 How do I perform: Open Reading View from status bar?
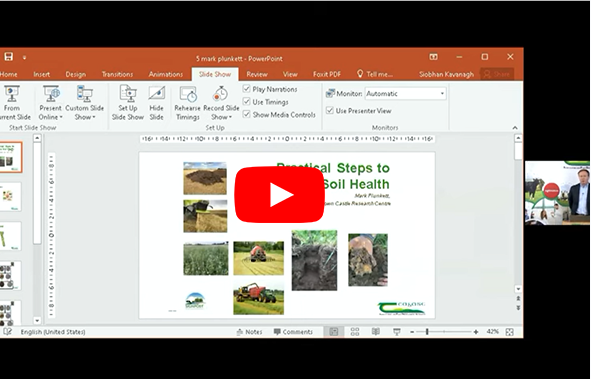376,332
